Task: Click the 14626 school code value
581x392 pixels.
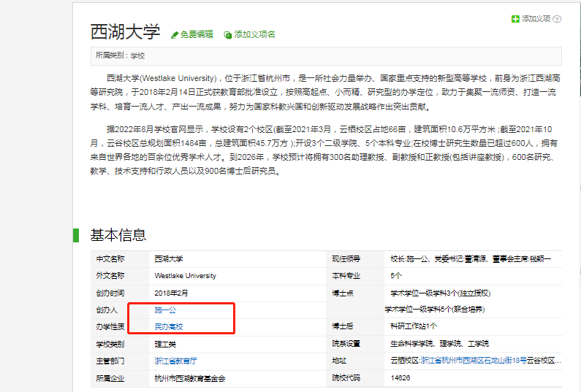Action: click(400, 378)
